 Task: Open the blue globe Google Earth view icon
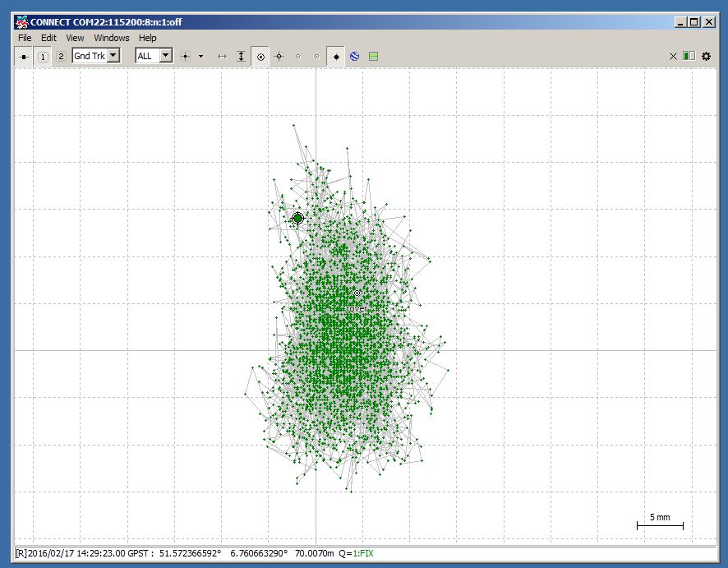pos(355,56)
